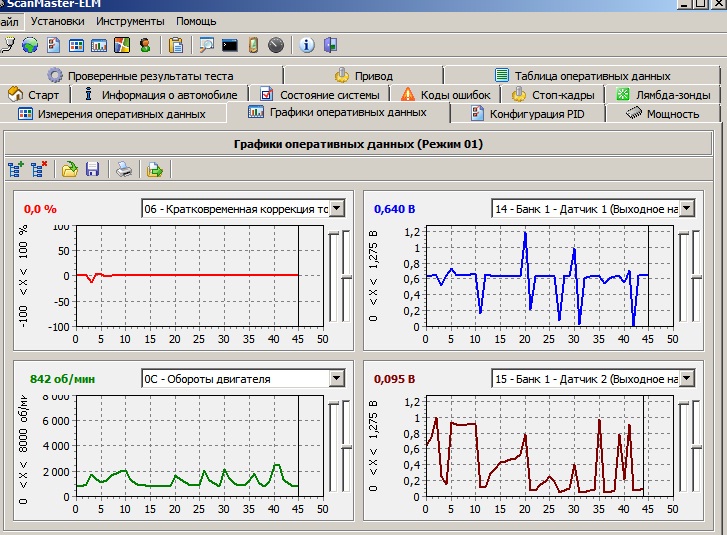Image resolution: width=727 pixels, height=535 pixels.
Task: Open the engine RPM PID dropdown
Action: pyautogui.click(x=336, y=379)
